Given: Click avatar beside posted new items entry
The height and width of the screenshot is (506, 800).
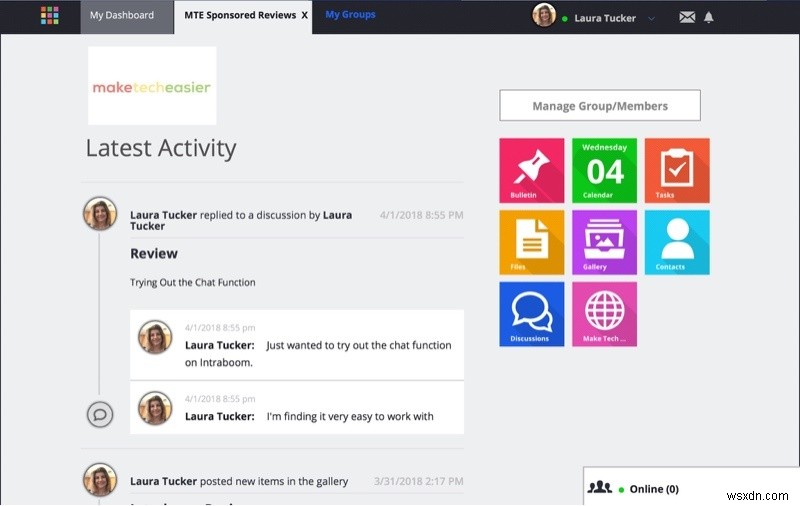Looking at the screenshot, I should pyautogui.click(x=100, y=480).
